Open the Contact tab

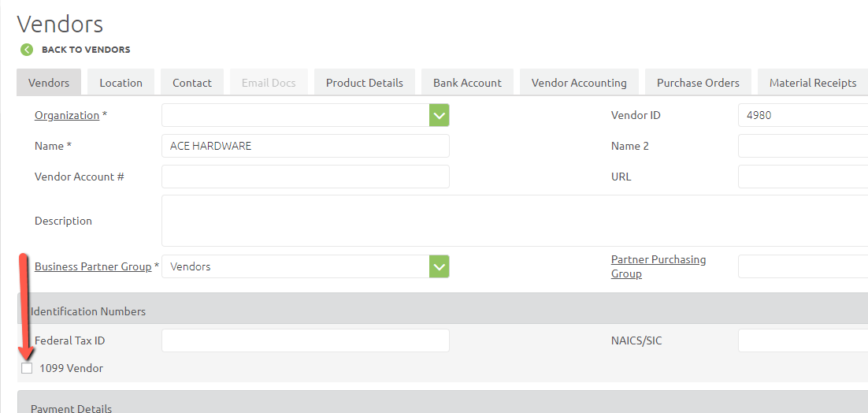click(x=192, y=83)
